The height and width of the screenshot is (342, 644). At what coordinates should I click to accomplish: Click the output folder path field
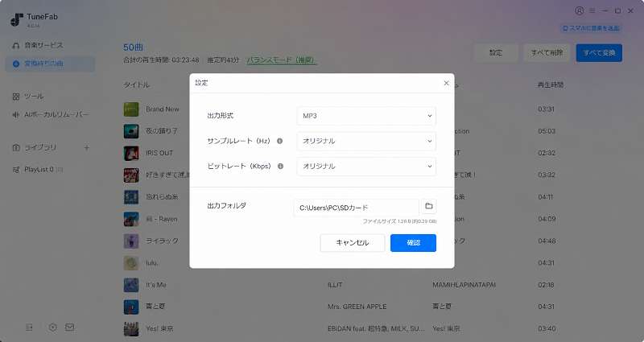pyautogui.click(x=357, y=208)
